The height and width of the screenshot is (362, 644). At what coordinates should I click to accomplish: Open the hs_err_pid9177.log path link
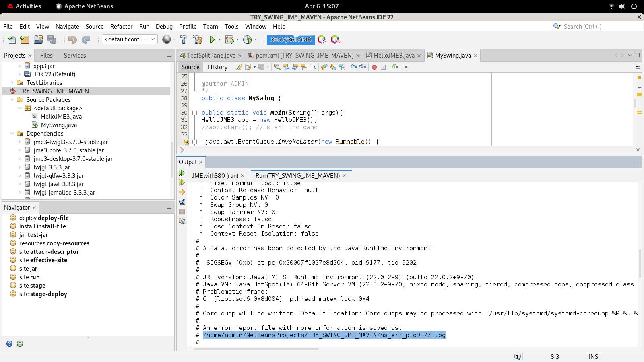pyautogui.click(x=324, y=335)
